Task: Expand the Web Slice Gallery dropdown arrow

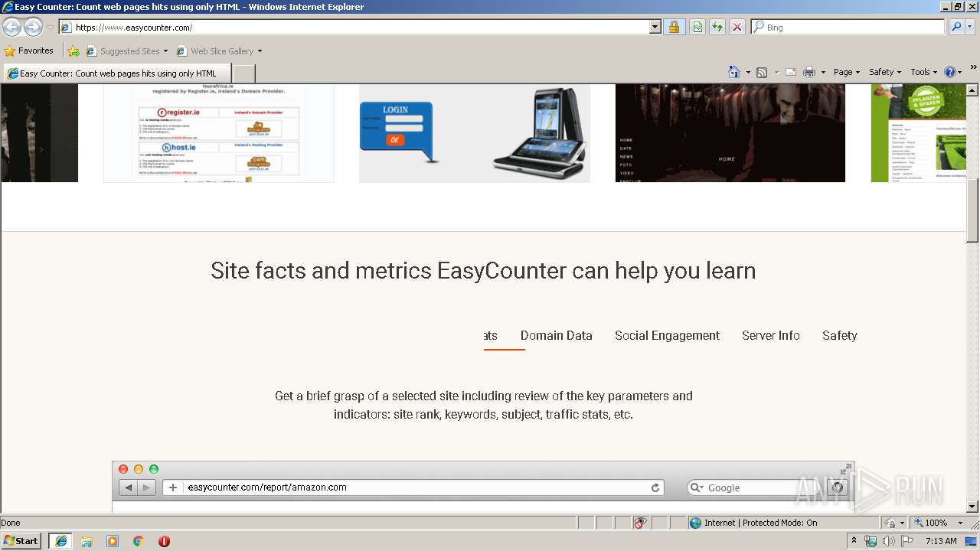Action: coord(260,51)
